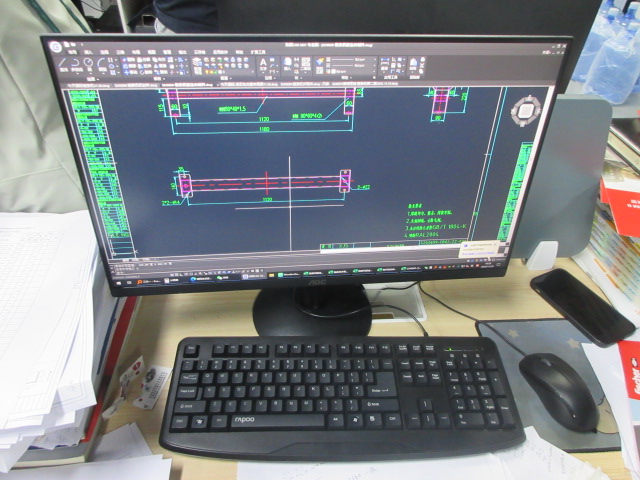Open the GstarCAD application menu logo
This screenshot has height=480, width=640.
pos(57,47)
